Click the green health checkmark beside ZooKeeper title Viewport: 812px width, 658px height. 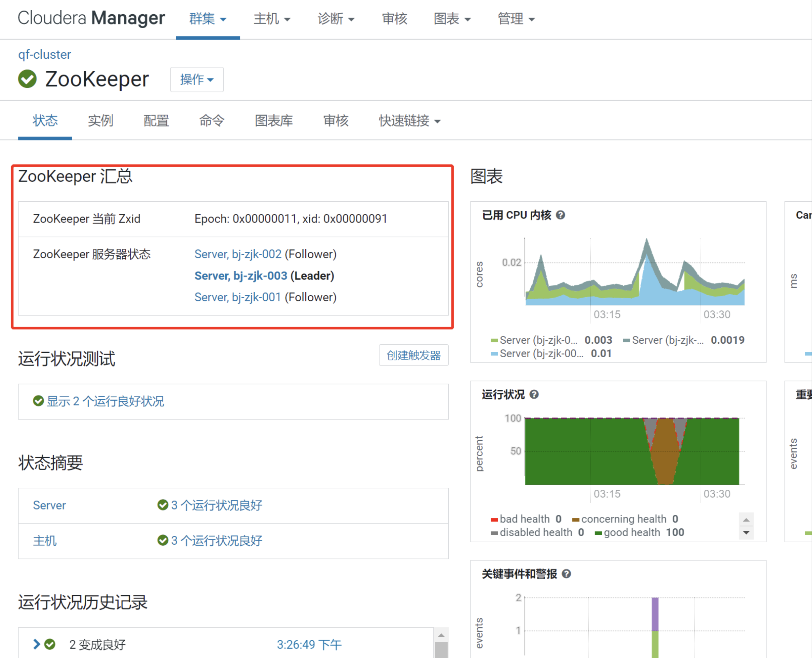[27, 79]
